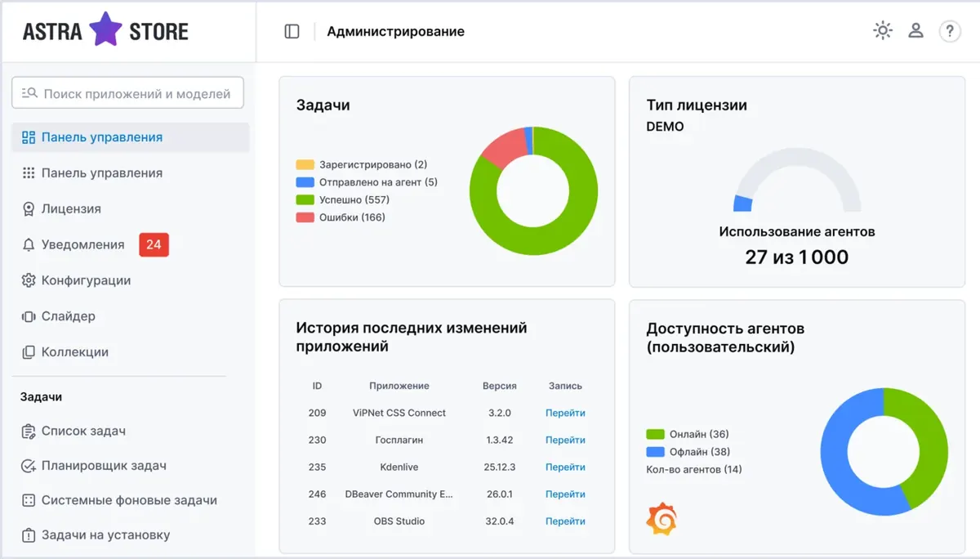Screen dimensions: 980x559
Task: Switch theme with the sun icon
Action: [x=883, y=31]
